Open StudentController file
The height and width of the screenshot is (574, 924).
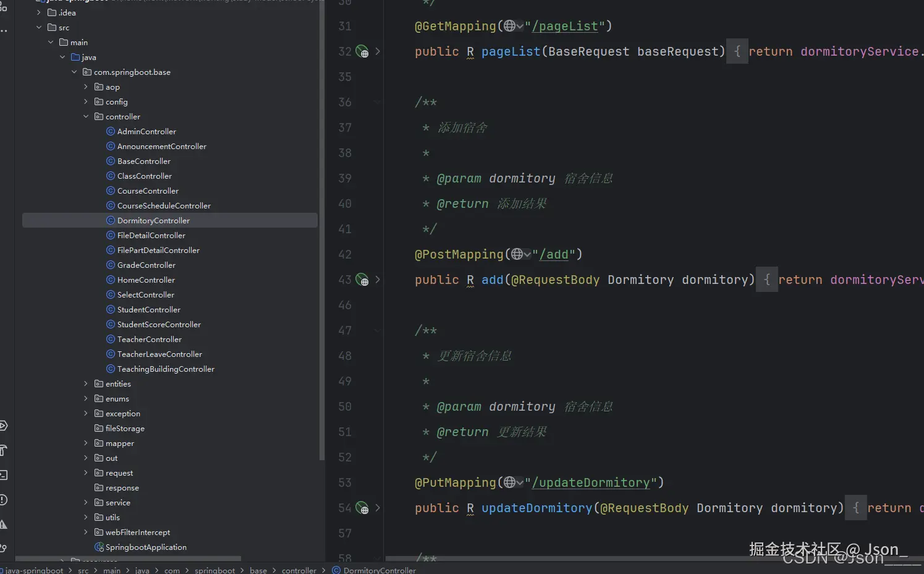click(149, 309)
